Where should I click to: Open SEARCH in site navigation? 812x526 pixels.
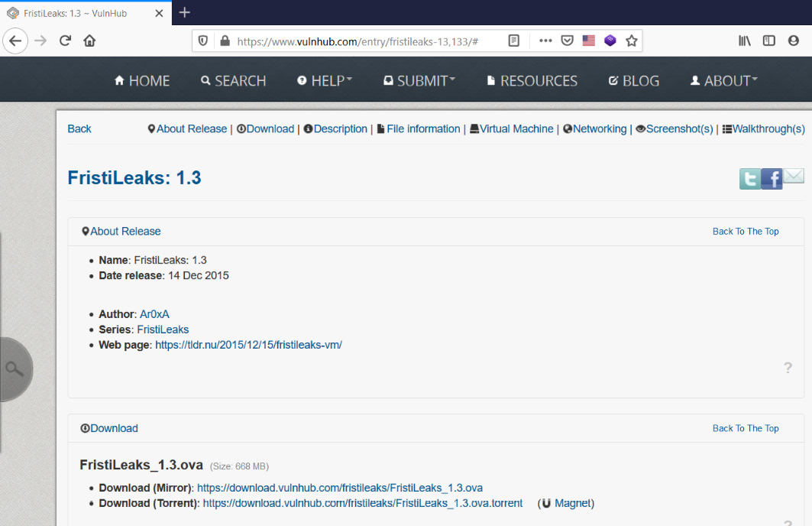pyautogui.click(x=234, y=81)
